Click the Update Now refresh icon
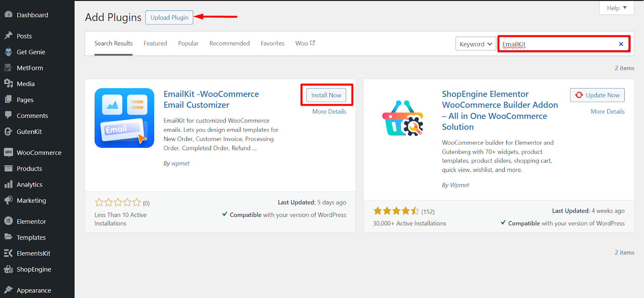This screenshot has height=298, width=644. [x=579, y=95]
